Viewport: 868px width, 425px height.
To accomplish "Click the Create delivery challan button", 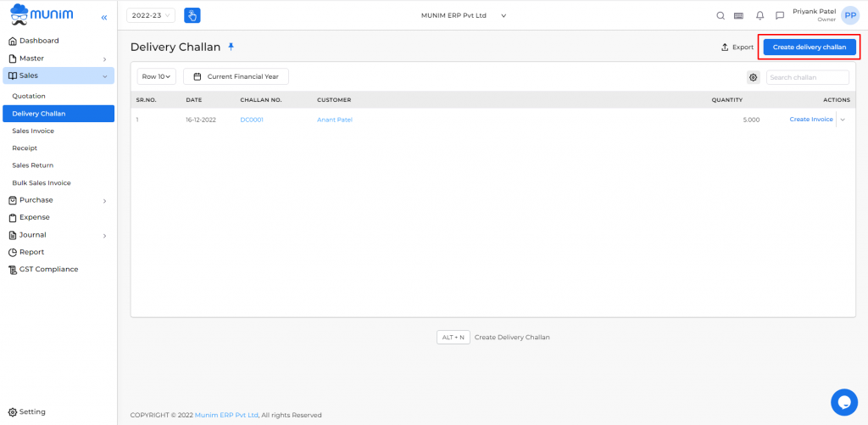I will click(809, 47).
